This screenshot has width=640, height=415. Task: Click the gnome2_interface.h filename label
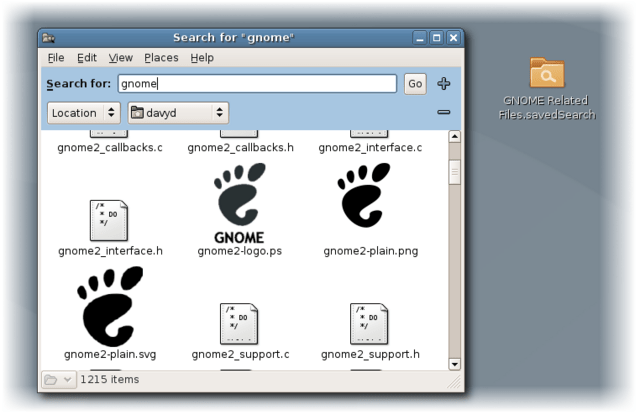pos(110,251)
